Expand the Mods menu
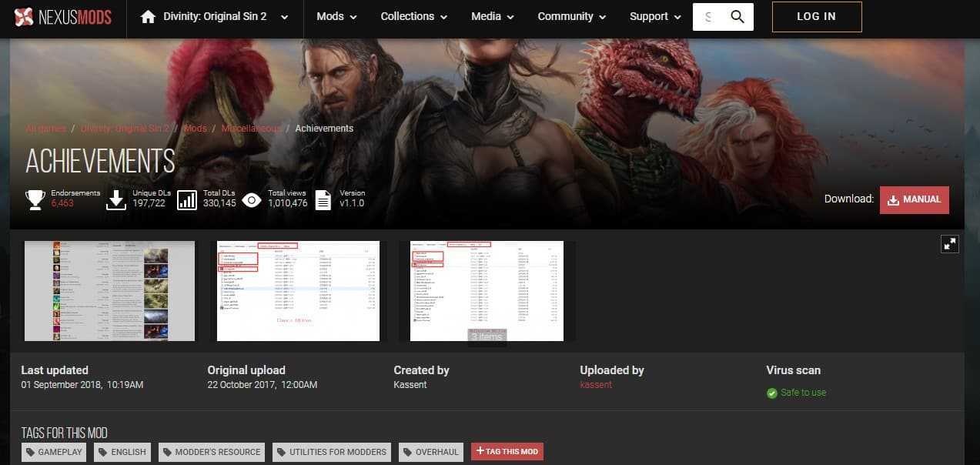 tap(336, 17)
